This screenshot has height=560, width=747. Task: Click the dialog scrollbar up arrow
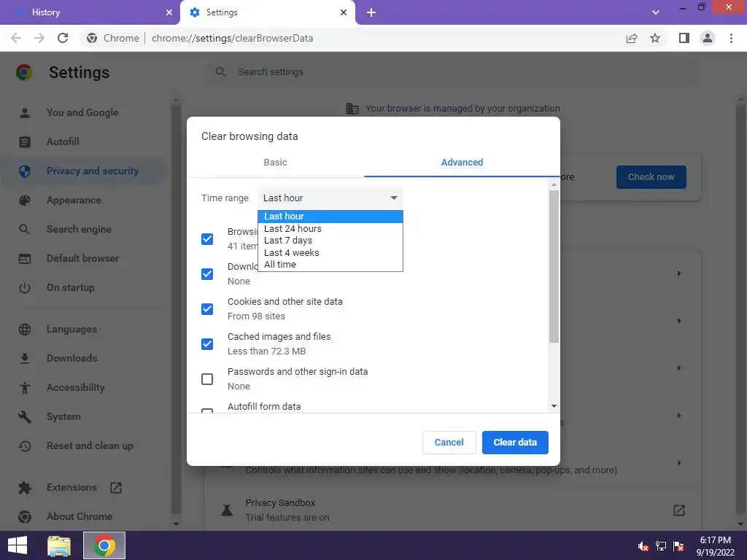click(x=554, y=184)
